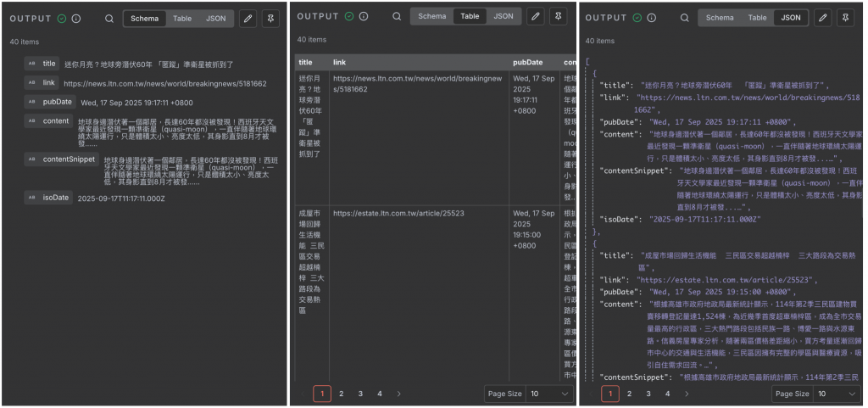This screenshot has width=868, height=408.
Task: Click the edit pencil icon in the middle panel
Action: (x=536, y=17)
